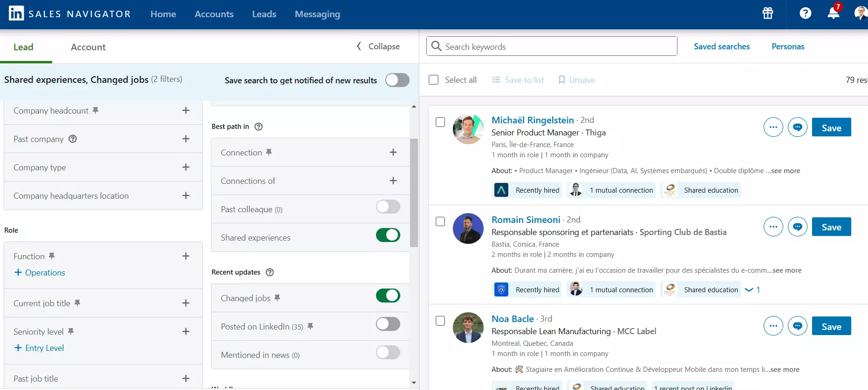Enable Mentioned in news toggle
Image resolution: width=868 pixels, height=390 pixels.
388,352
